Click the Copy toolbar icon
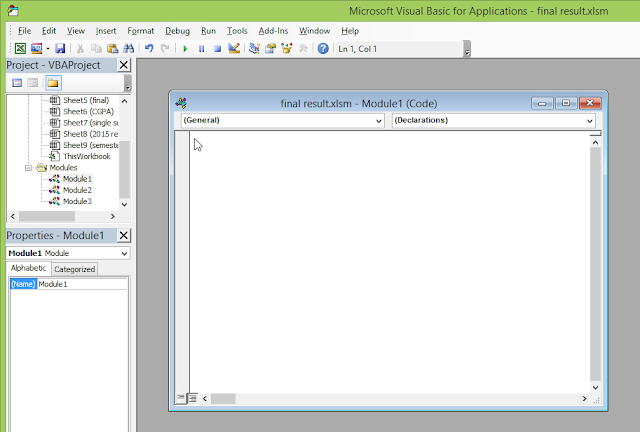The height and width of the screenshot is (432, 640). tap(96, 49)
